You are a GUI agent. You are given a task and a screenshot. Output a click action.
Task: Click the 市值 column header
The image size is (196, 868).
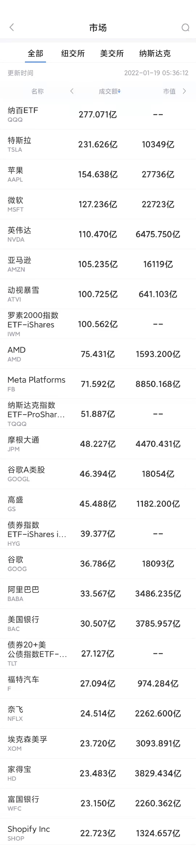tap(169, 91)
